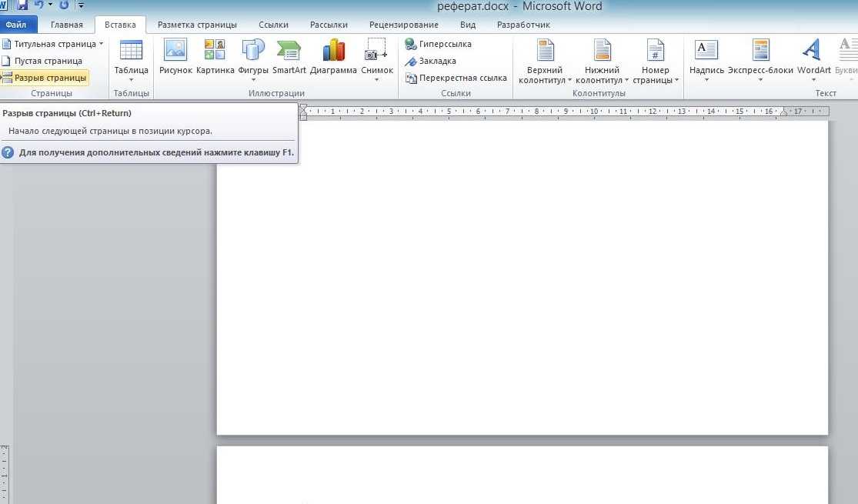Open the Файл menu

[16, 25]
